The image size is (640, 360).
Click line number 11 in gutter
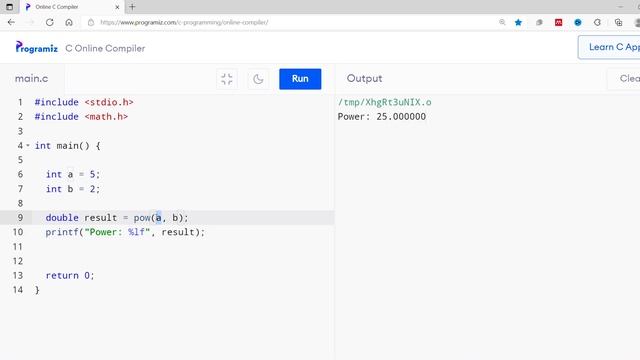[18, 247]
